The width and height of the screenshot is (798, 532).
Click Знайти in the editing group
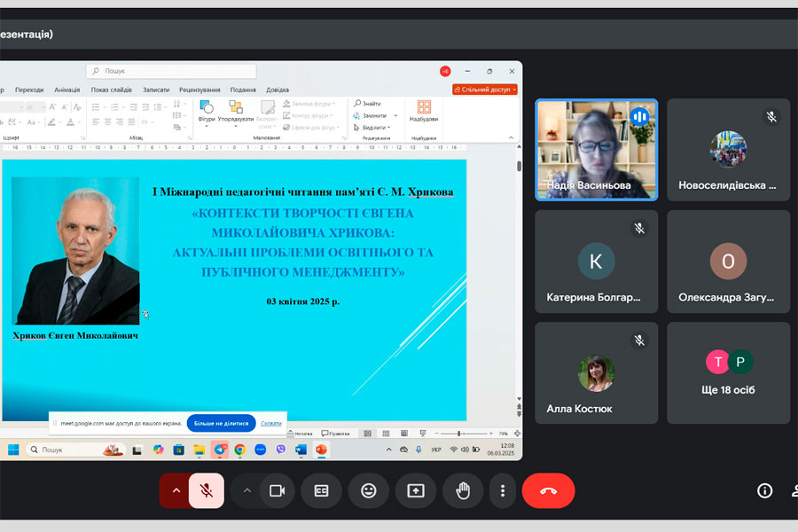click(x=367, y=104)
